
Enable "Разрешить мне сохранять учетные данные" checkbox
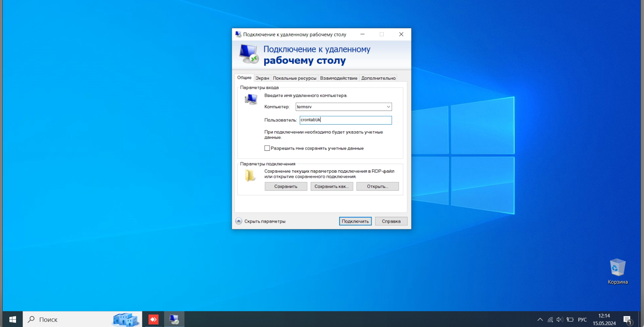pyautogui.click(x=267, y=148)
